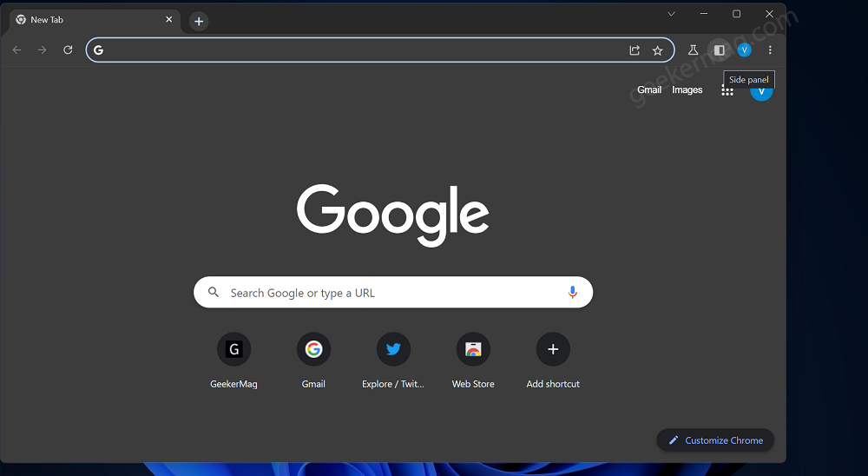Share this page via address bar icon
This screenshot has height=476, width=868.
635,50
